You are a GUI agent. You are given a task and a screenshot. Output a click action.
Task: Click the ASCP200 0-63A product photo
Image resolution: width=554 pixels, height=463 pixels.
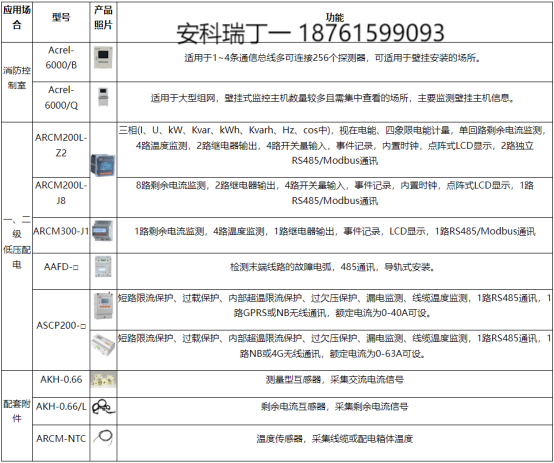pos(103,345)
